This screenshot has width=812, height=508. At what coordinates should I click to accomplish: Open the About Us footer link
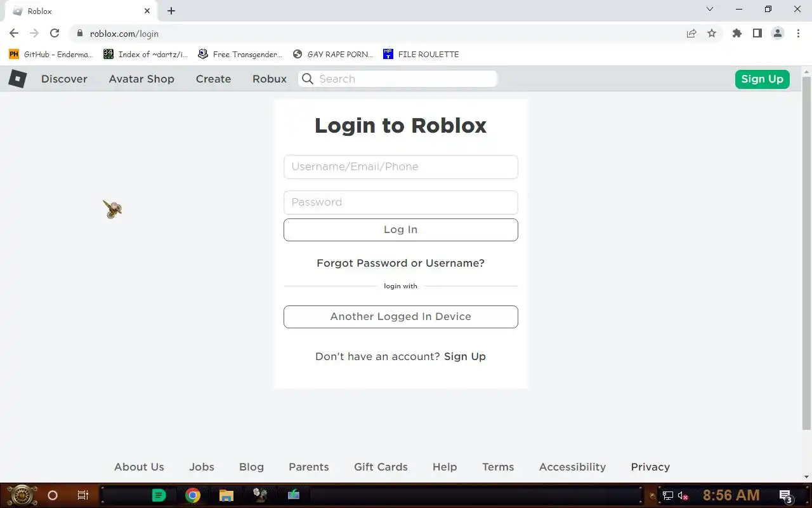(x=139, y=467)
